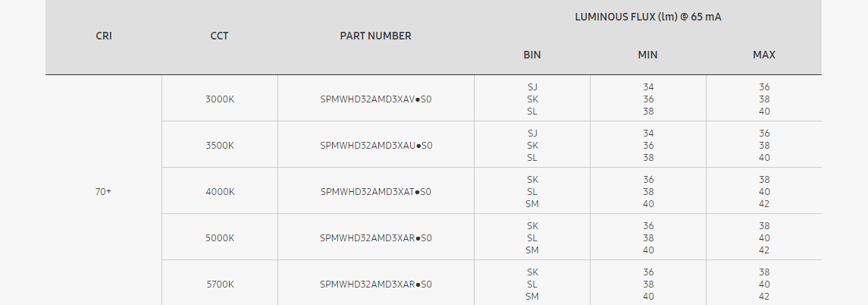Select the 3500K CCT cell

[x=220, y=145]
